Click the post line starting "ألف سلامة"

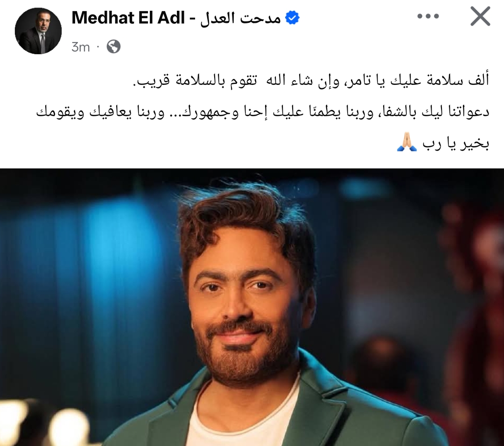pyautogui.click(x=311, y=80)
